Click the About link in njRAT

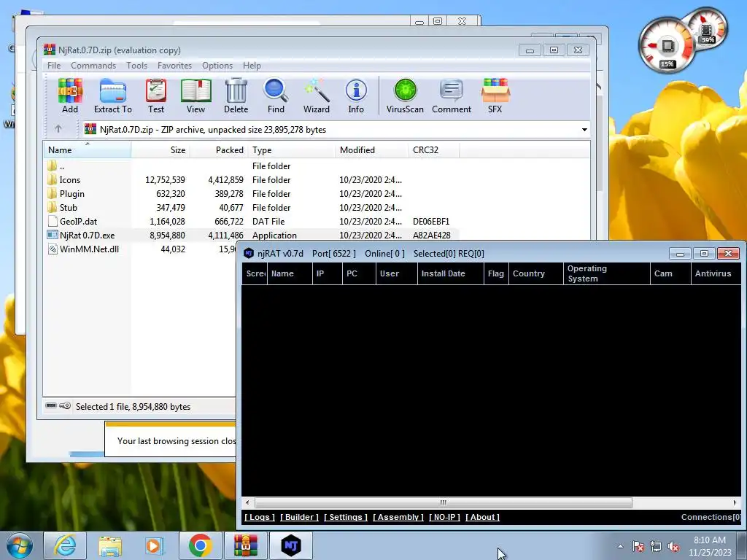[483, 517]
